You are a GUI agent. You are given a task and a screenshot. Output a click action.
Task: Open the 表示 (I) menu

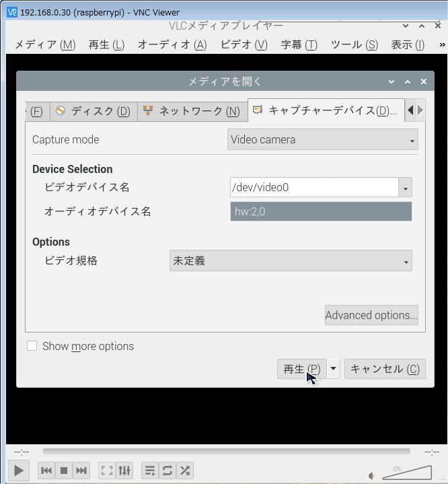[x=408, y=44]
